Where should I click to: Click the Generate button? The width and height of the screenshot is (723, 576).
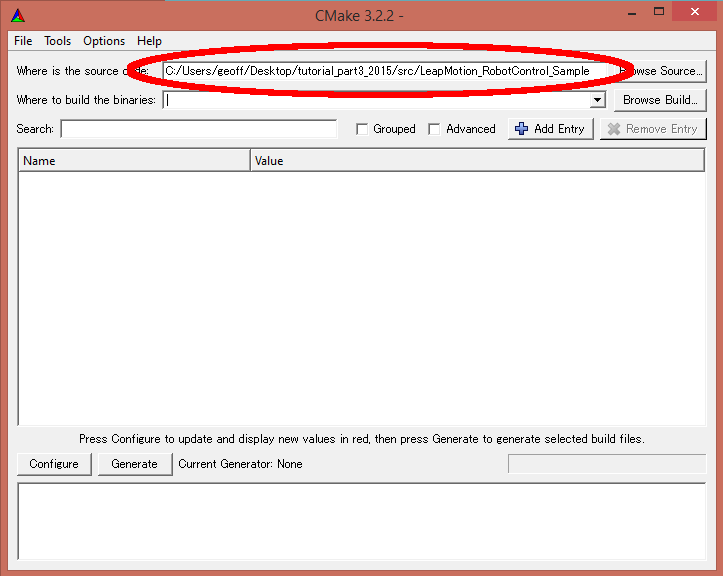click(x=135, y=464)
